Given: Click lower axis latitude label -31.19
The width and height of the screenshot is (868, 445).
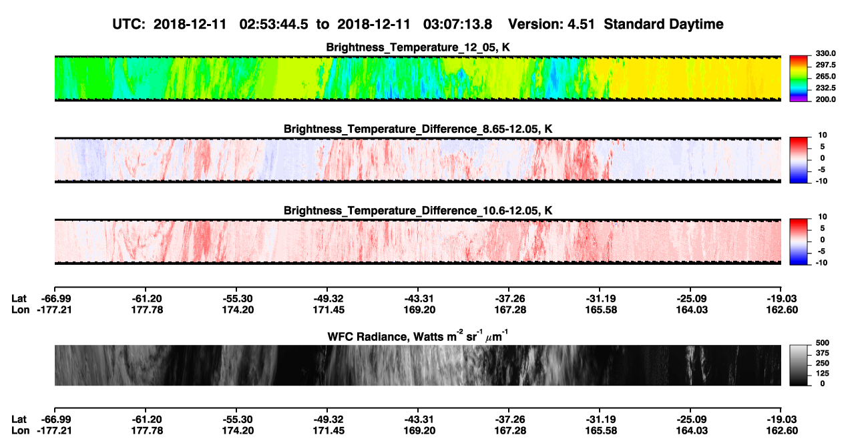Looking at the screenshot, I should pyautogui.click(x=600, y=419).
